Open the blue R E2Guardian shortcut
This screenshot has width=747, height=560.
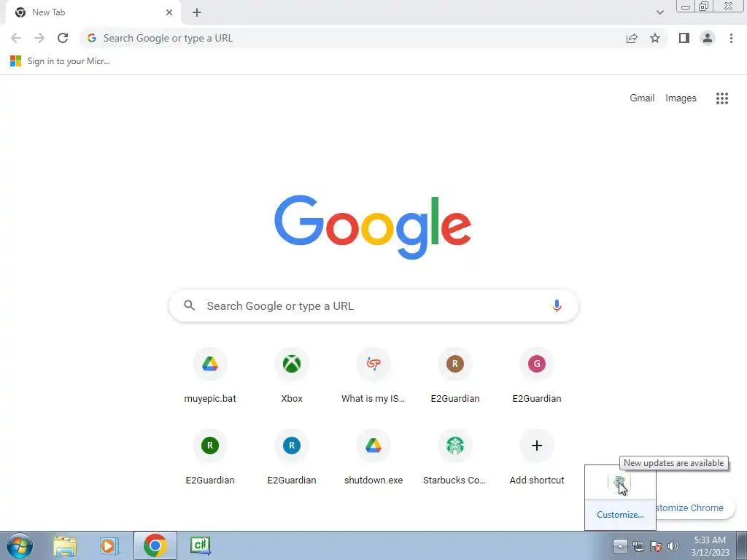[292, 458]
